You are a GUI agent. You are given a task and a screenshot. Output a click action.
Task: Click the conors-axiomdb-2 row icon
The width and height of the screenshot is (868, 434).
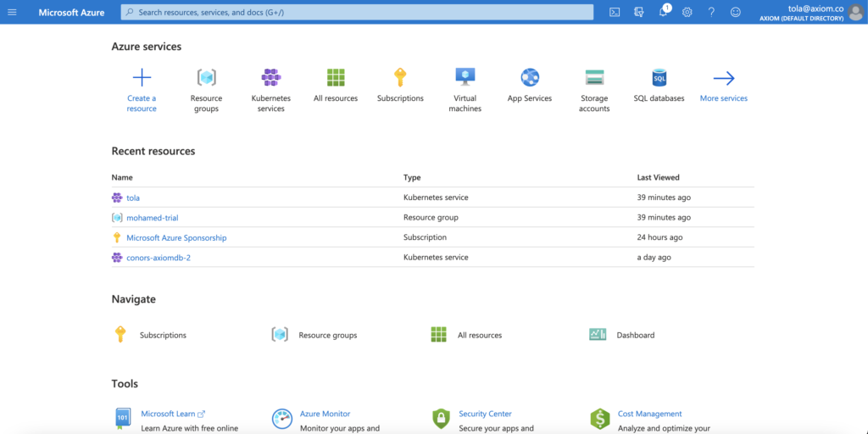tap(117, 258)
